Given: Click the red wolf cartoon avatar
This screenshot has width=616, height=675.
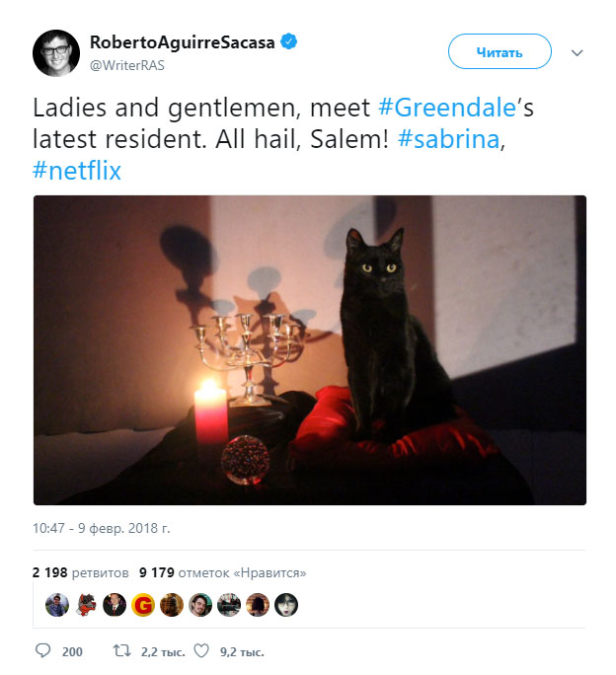Looking at the screenshot, I should tap(86, 605).
